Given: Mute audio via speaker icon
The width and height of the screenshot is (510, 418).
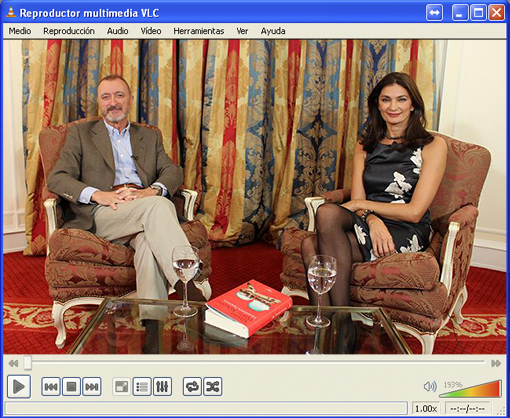Looking at the screenshot, I should [430, 387].
